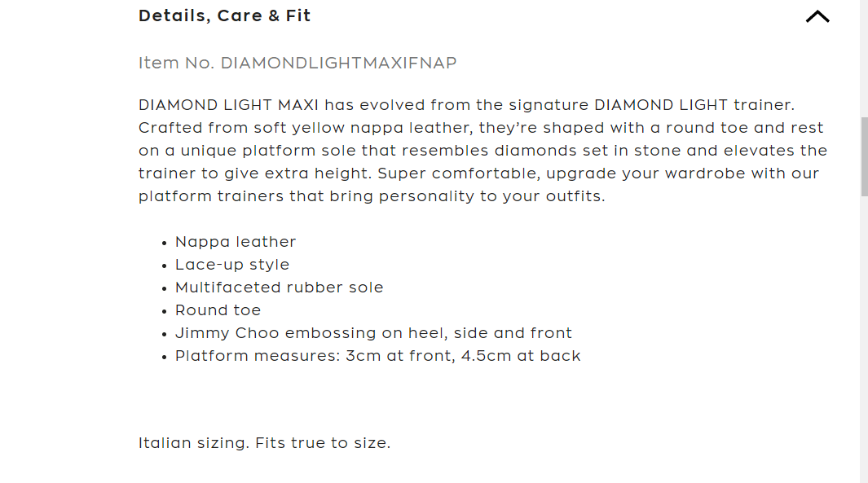The height and width of the screenshot is (483, 868).
Task: Collapse the Details, Care & Fit chevron
Action: [x=817, y=16]
